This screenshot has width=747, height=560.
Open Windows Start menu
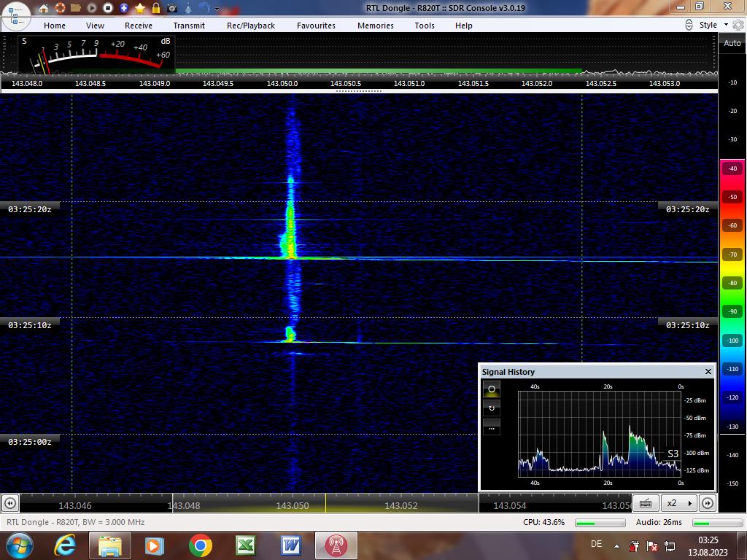pyautogui.click(x=18, y=545)
